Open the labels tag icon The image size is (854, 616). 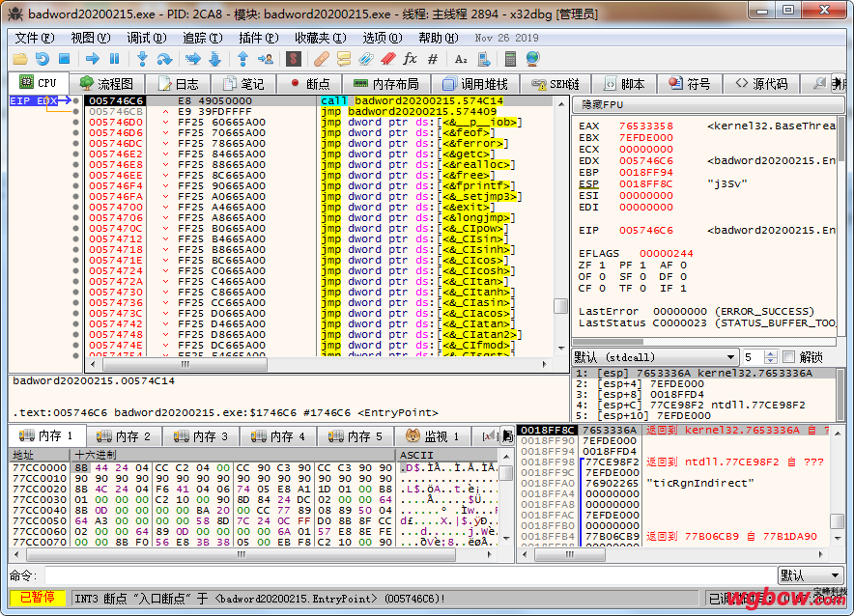click(x=366, y=59)
